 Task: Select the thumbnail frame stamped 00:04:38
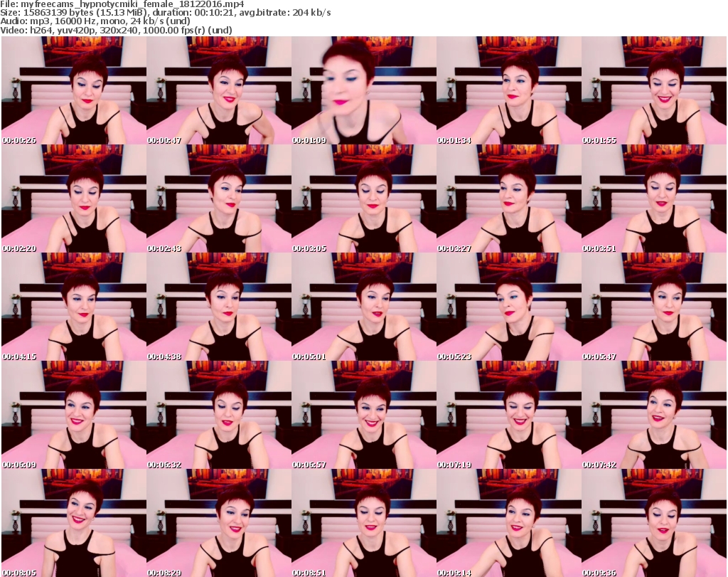point(219,307)
